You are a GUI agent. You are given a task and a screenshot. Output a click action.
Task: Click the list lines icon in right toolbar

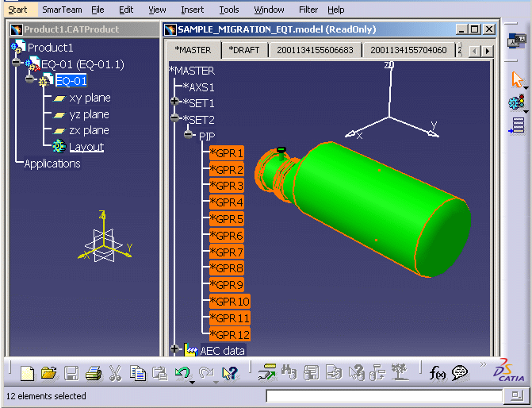(x=517, y=125)
